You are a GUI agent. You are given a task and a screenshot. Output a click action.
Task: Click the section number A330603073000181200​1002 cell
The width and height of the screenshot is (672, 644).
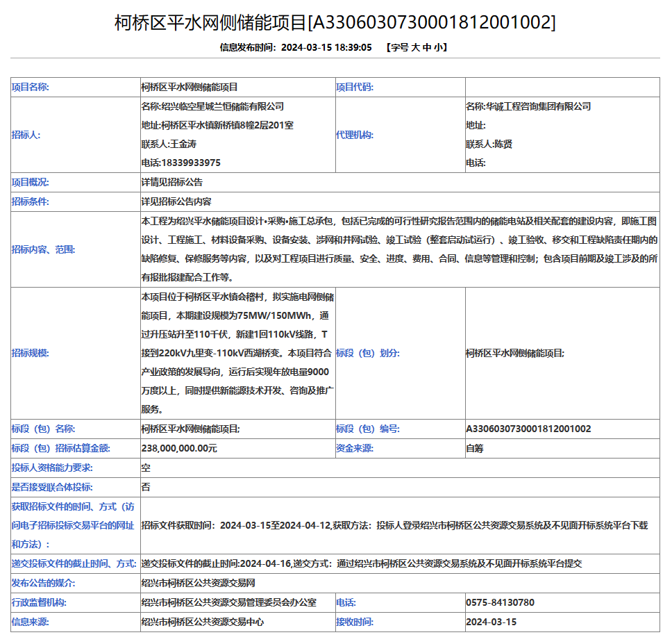click(528, 429)
